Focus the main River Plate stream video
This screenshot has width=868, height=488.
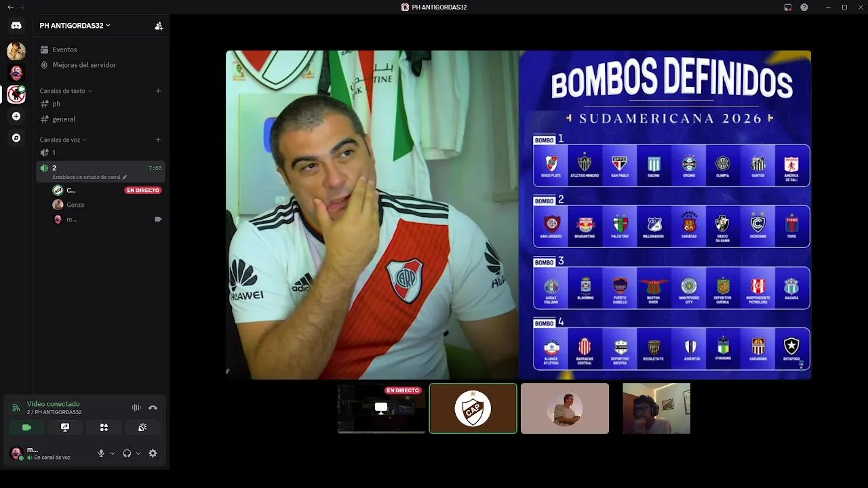pos(518,215)
